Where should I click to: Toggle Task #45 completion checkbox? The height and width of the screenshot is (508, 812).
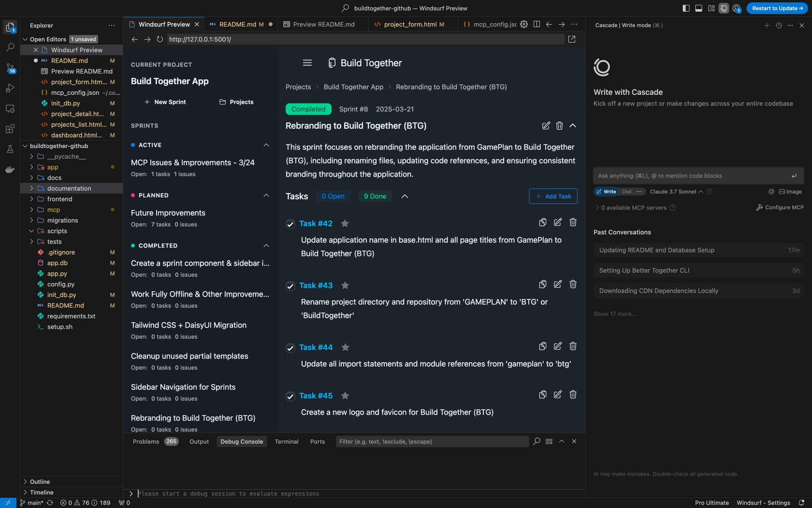click(290, 396)
